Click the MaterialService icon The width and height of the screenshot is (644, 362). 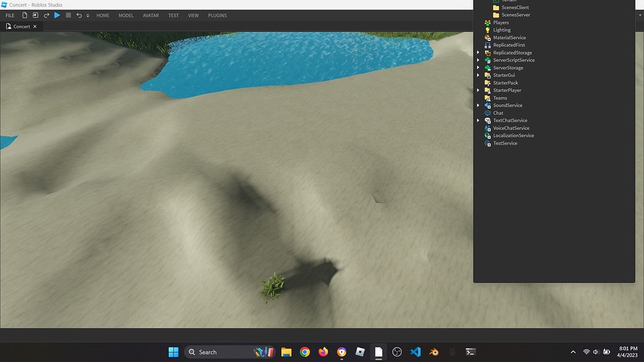[487, 37]
